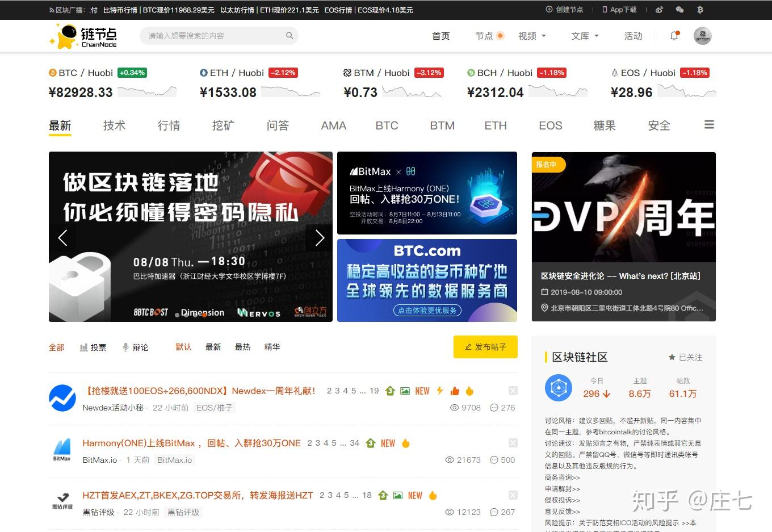The image size is (772, 532).
Task: Open notifications via the bell icon
Action: (x=674, y=35)
